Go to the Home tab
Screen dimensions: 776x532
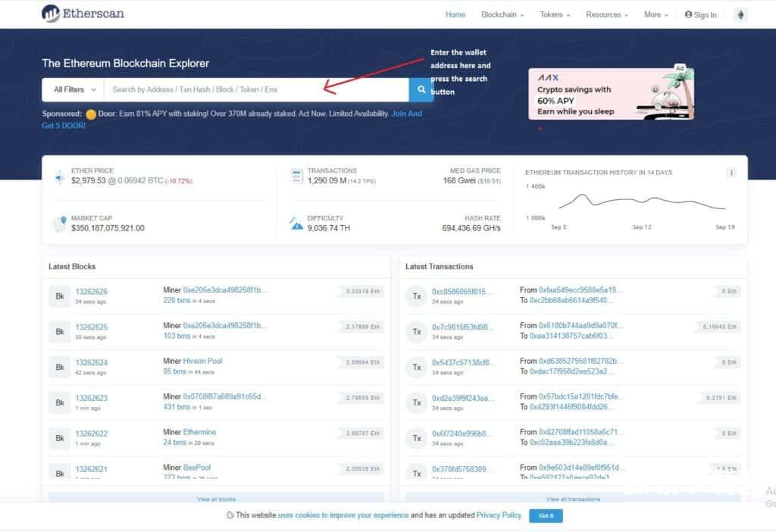[x=455, y=14]
